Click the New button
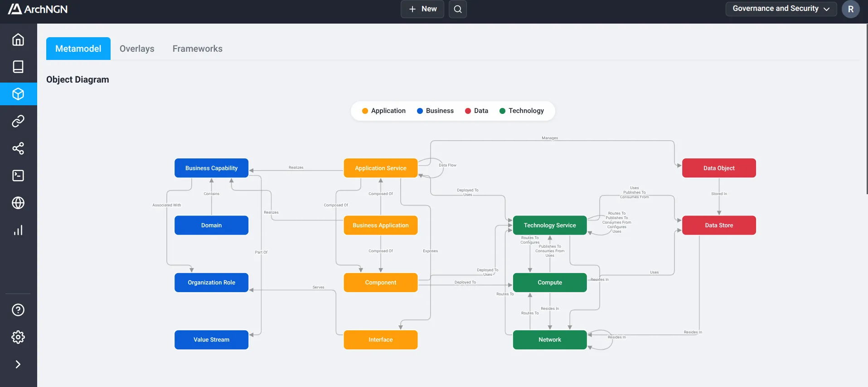This screenshot has width=868, height=387. 422,9
